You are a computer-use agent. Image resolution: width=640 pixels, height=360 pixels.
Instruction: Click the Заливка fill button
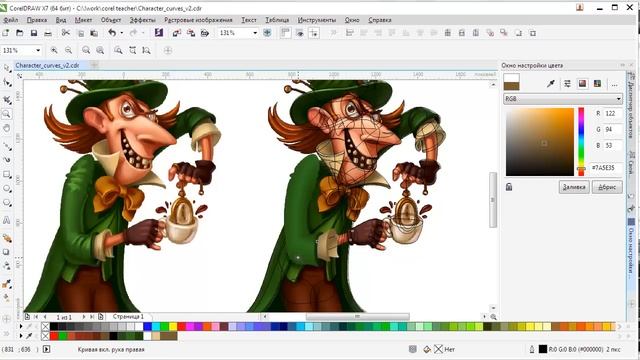coord(574,187)
